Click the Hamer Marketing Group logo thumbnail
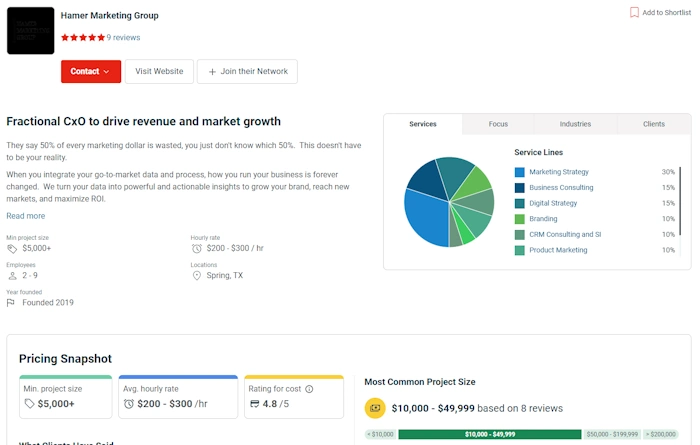Image resolution: width=700 pixels, height=445 pixels. pyautogui.click(x=30, y=31)
